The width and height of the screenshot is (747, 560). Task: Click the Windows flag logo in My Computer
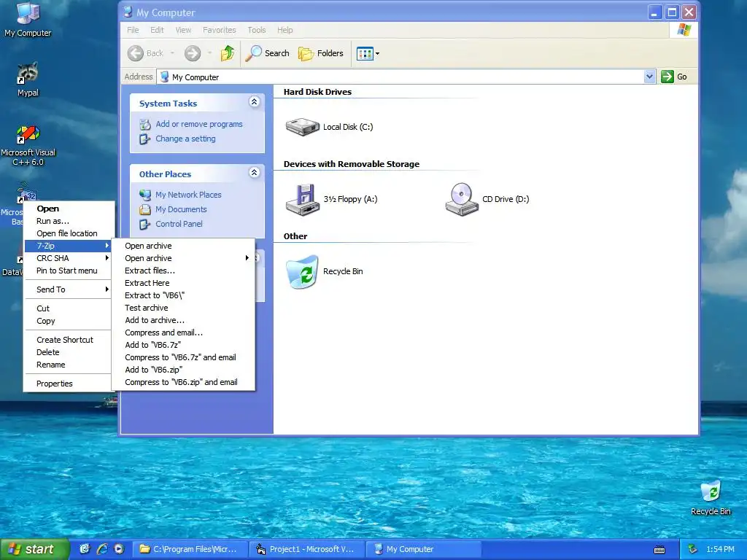[684, 29]
